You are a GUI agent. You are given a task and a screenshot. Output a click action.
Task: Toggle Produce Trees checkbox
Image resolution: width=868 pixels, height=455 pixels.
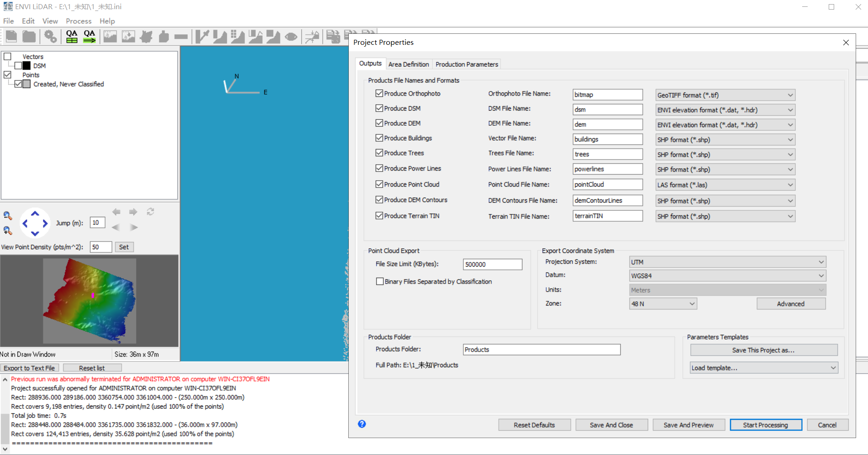[379, 153]
